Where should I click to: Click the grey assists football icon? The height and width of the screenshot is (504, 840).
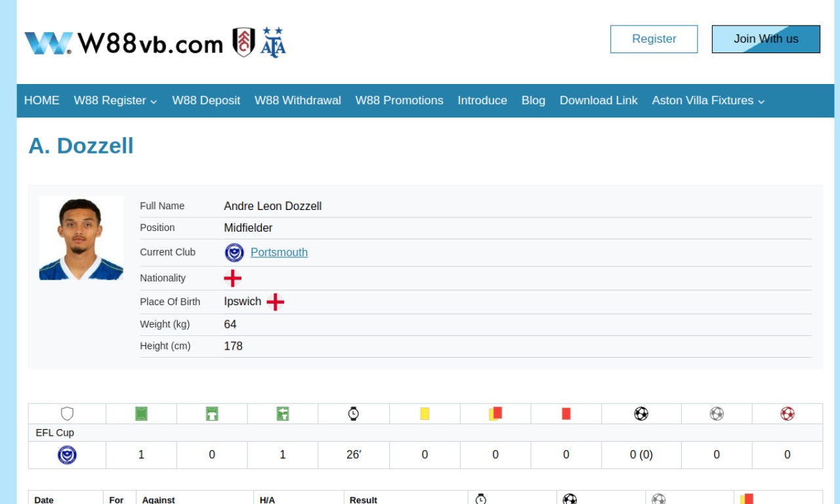tap(717, 413)
